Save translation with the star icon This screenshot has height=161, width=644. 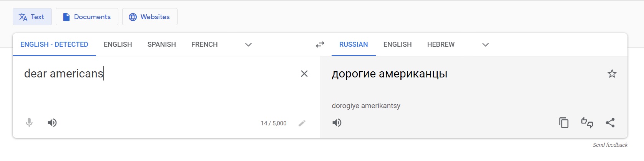click(x=612, y=74)
